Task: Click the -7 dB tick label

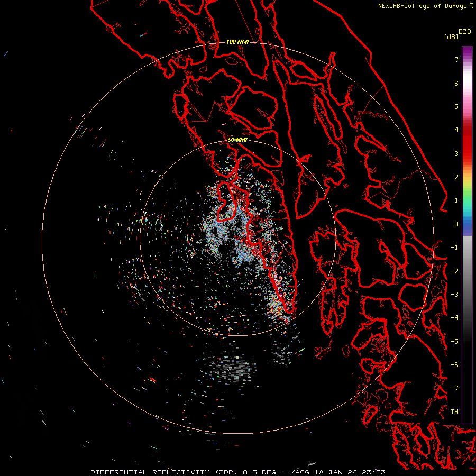Action: 454,388
